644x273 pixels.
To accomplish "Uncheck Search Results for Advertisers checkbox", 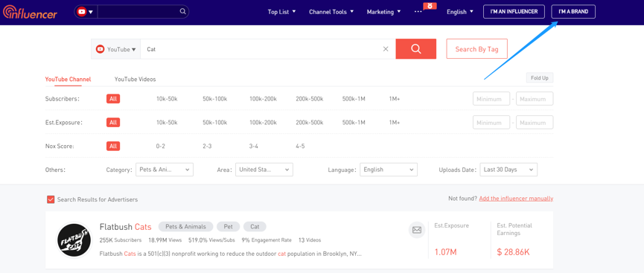I will point(51,199).
